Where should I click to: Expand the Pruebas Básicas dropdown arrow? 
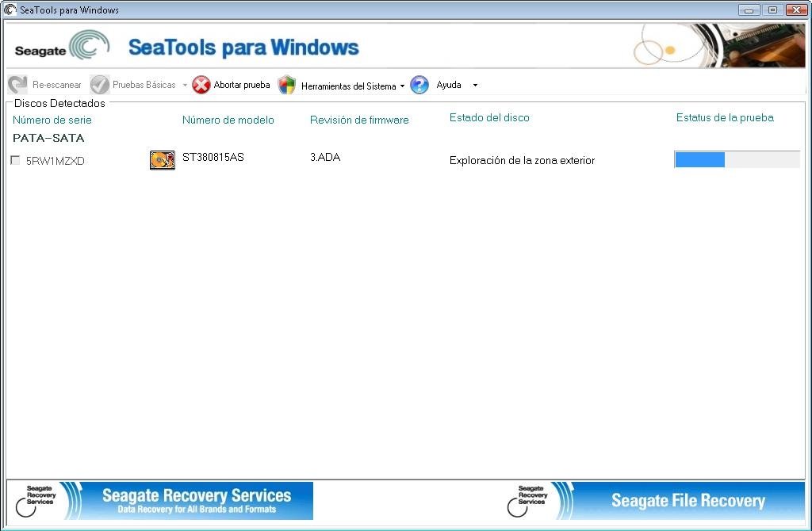(185, 85)
